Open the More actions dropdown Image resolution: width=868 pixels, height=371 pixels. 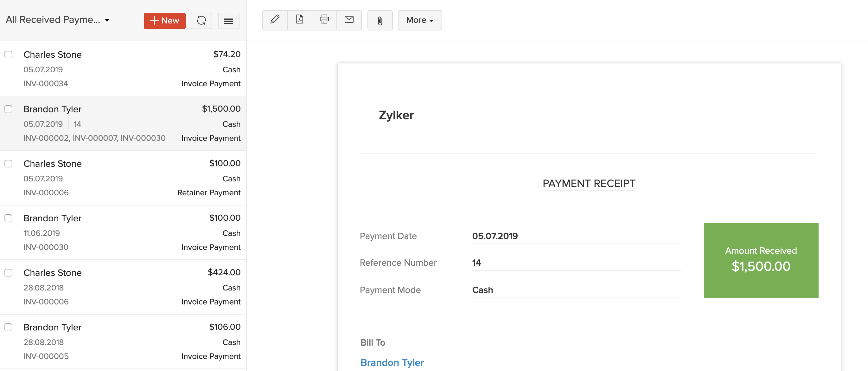pos(419,20)
